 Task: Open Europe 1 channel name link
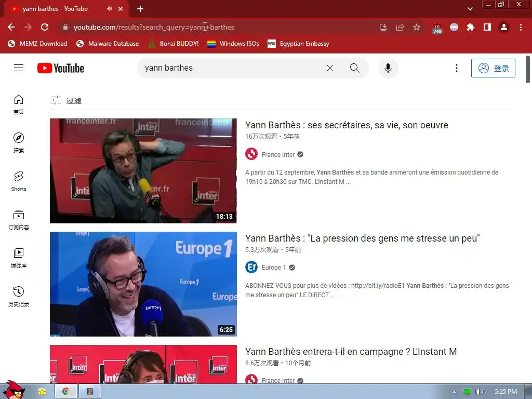(x=274, y=268)
